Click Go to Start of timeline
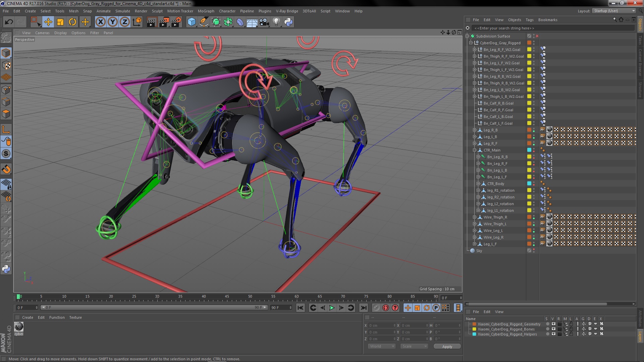 tap(301, 308)
